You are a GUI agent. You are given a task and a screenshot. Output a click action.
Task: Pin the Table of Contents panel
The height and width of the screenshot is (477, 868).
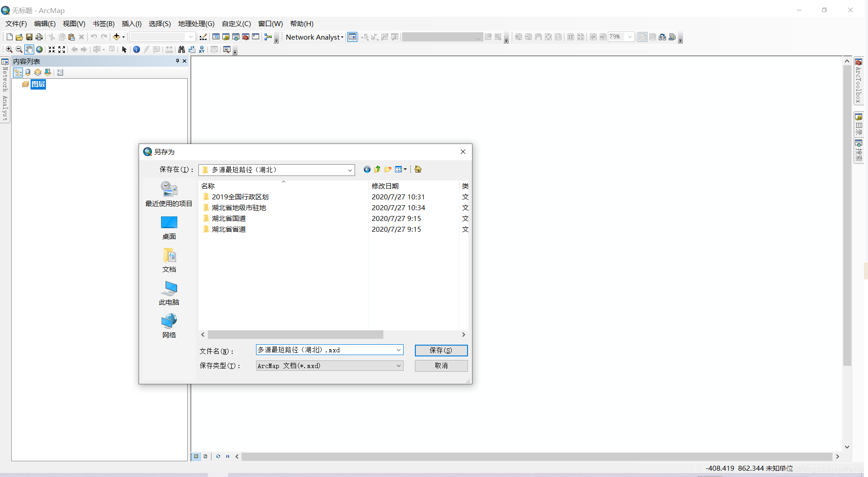point(177,61)
